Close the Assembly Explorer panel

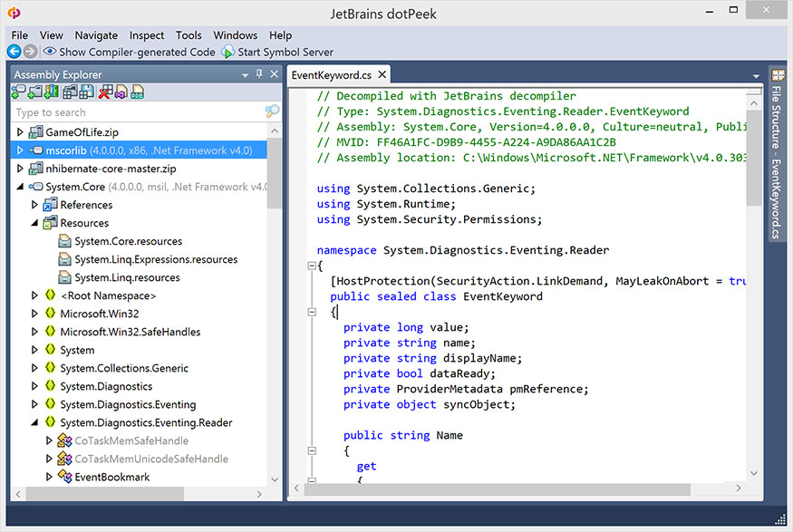point(274,73)
